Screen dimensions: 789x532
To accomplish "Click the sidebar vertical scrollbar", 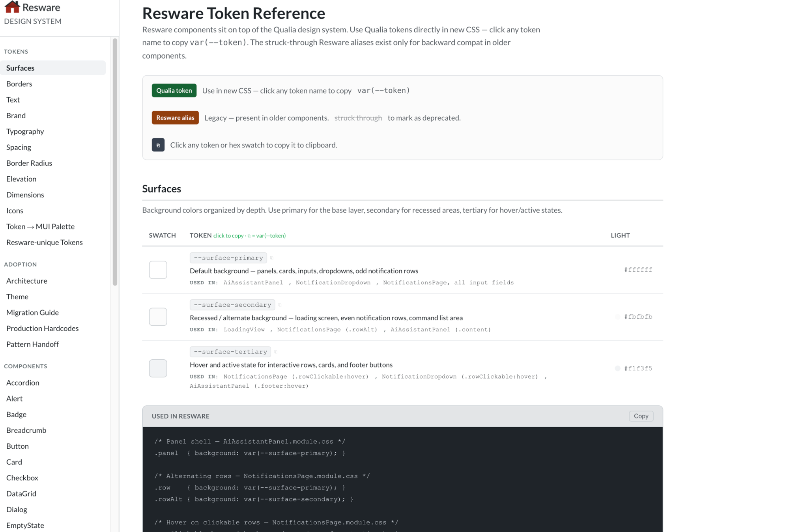I will tap(115, 162).
